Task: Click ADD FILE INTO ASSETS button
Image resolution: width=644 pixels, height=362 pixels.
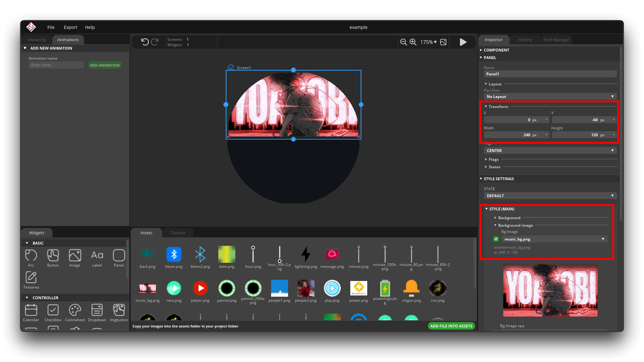Action: [451, 326]
